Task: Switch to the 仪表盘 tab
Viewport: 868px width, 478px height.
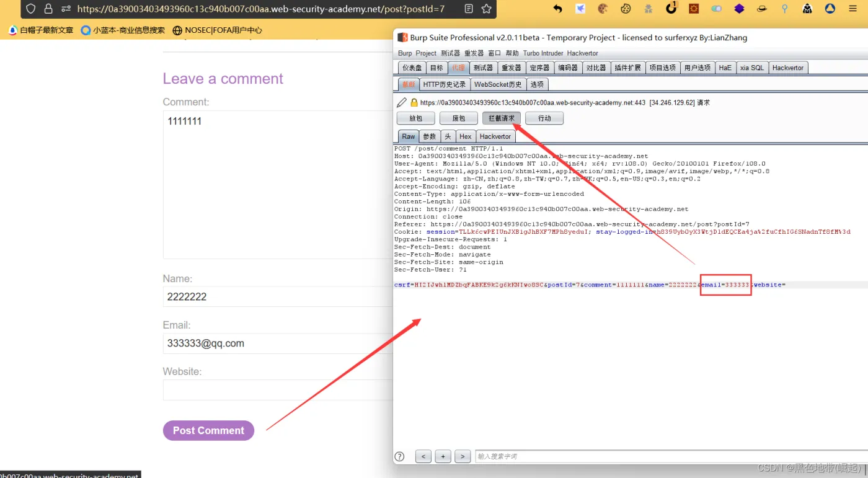Action: (x=412, y=68)
